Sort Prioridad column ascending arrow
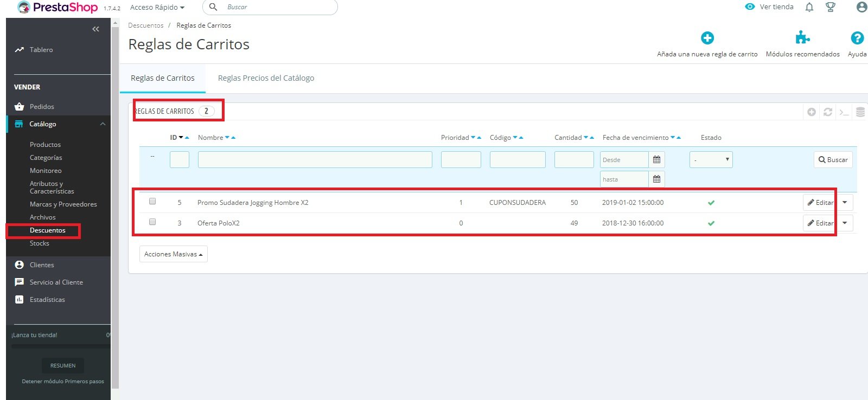The width and height of the screenshot is (868, 400). 479,138
